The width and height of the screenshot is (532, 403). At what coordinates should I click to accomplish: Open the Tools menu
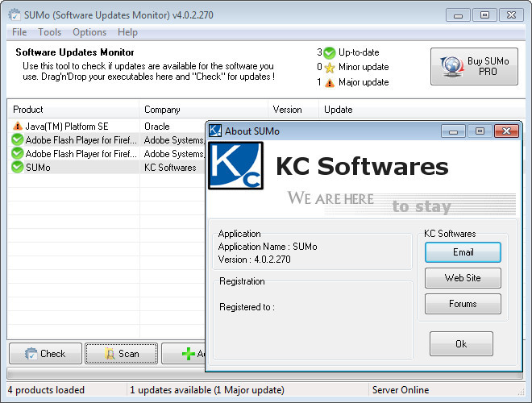49,32
